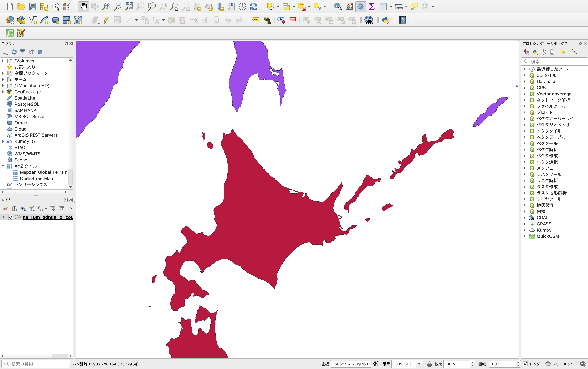Viewport: 588px width, 369px height.
Task: Open the scale dropdown in status bar
Action: point(419,364)
